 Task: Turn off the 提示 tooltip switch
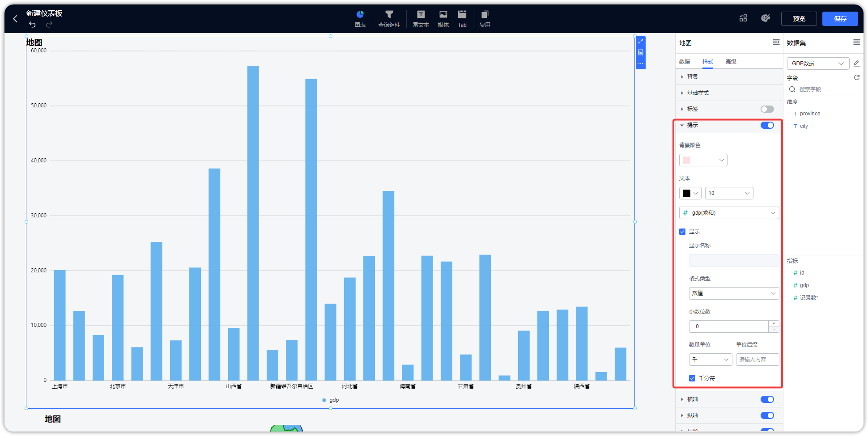(x=767, y=125)
